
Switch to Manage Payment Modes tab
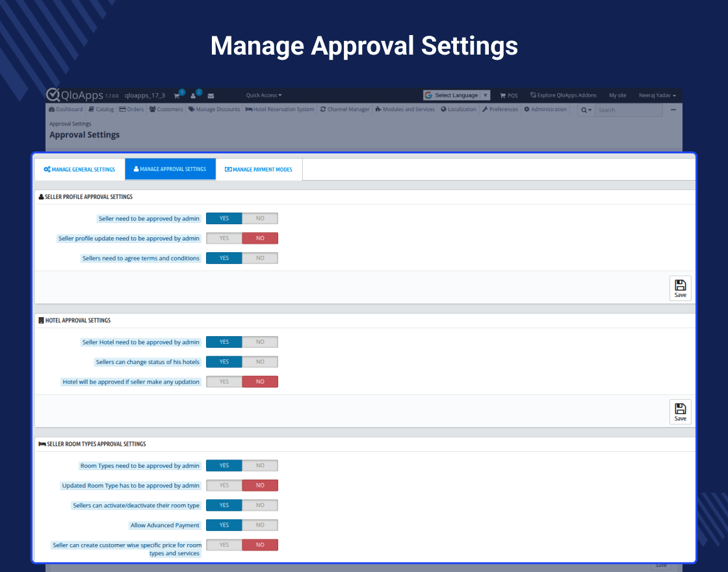tap(259, 170)
